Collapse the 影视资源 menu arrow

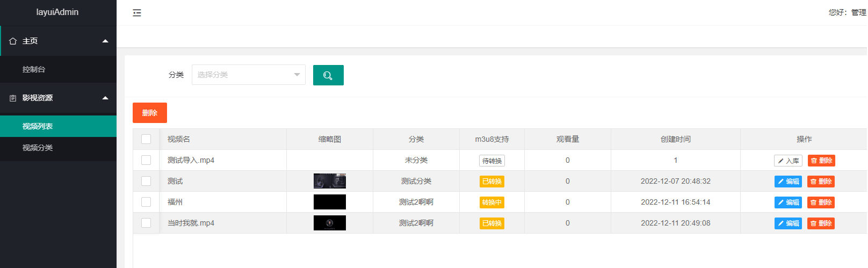pos(105,98)
